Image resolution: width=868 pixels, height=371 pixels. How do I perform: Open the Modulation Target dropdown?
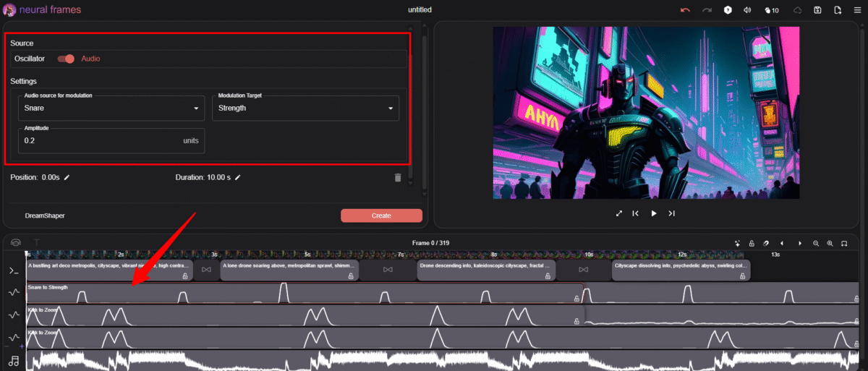click(305, 108)
